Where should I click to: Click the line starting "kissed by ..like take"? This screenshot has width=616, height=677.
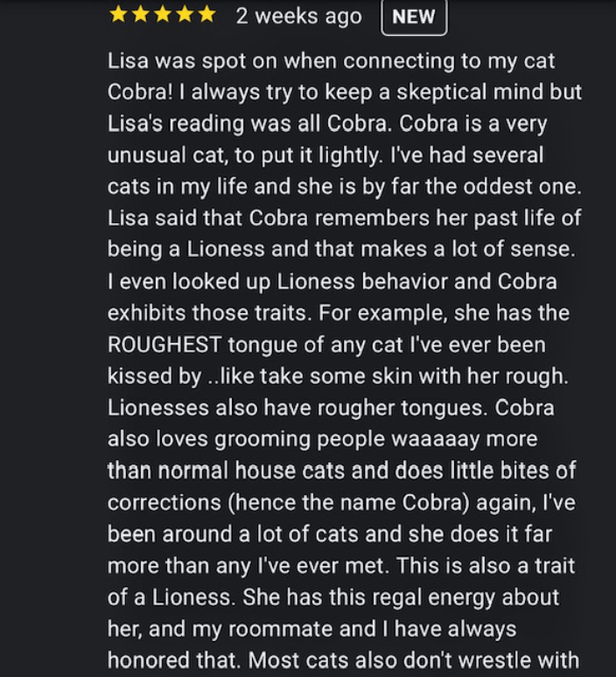(x=338, y=376)
